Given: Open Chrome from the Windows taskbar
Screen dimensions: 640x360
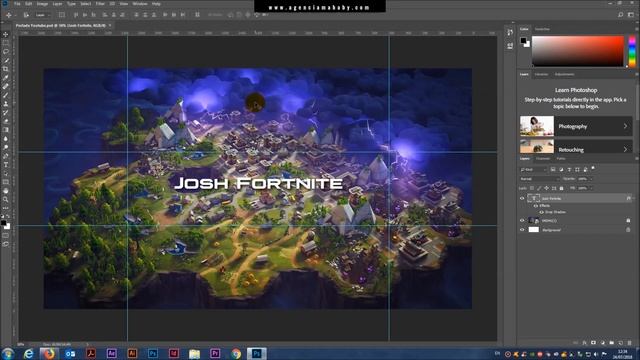Looking at the screenshot, I should click(x=236, y=353).
